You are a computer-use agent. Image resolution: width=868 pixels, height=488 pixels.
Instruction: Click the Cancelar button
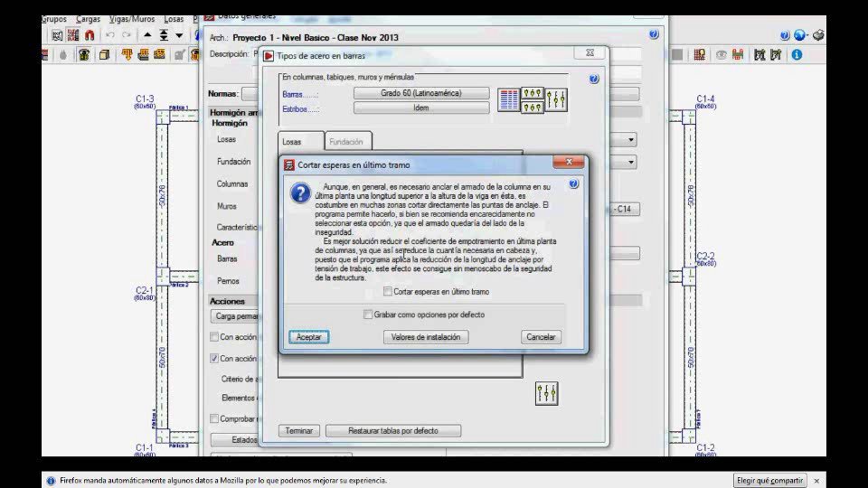pyautogui.click(x=541, y=336)
